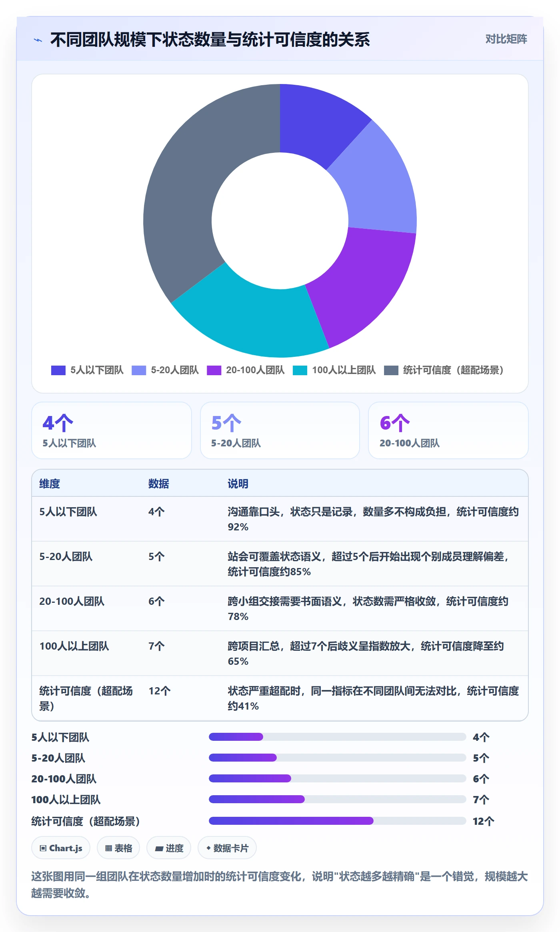Click the 12个 cell in the table

(x=160, y=691)
